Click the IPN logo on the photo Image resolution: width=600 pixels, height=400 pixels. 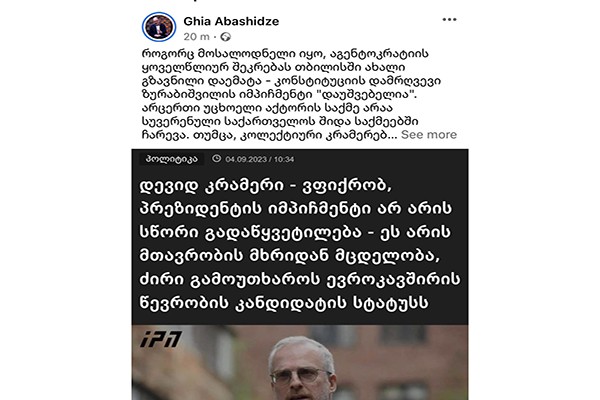pyautogui.click(x=161, y=339)
